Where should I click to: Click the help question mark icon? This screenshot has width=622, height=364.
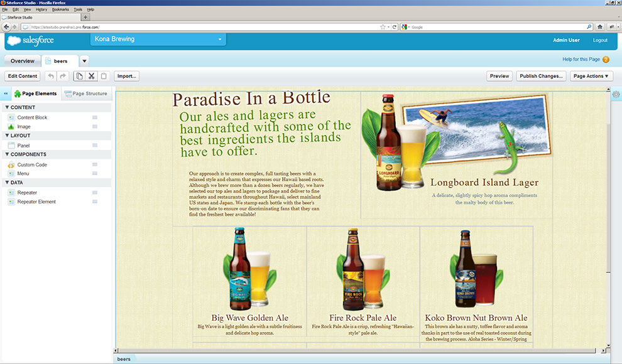pos(606,60)
